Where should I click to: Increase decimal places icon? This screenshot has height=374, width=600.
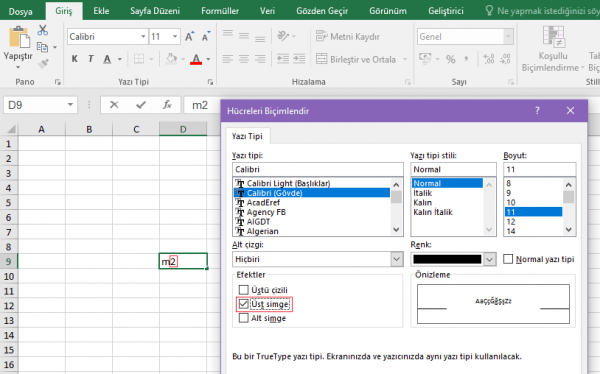(x=489, y=59)
